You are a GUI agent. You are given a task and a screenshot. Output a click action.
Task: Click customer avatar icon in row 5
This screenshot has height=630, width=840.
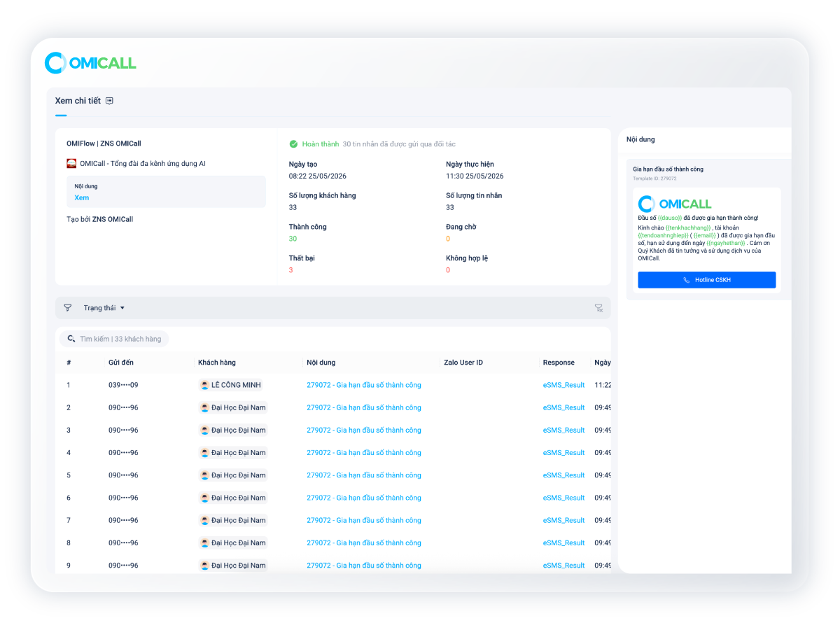tap(204, 475)
